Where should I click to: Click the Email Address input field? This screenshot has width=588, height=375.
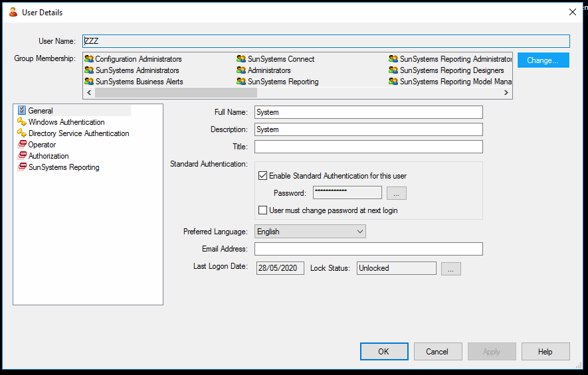[x=368, y=249]
